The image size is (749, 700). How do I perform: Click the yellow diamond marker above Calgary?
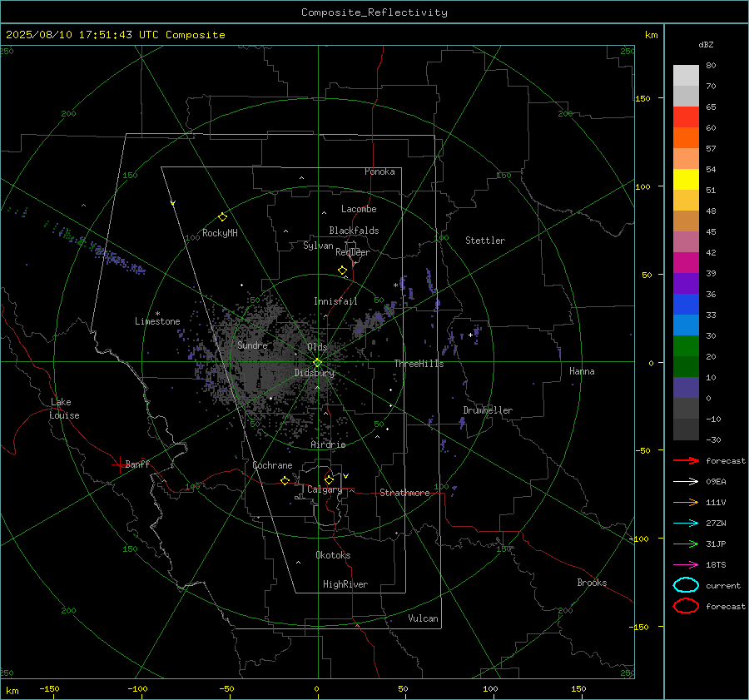[329, 479]
